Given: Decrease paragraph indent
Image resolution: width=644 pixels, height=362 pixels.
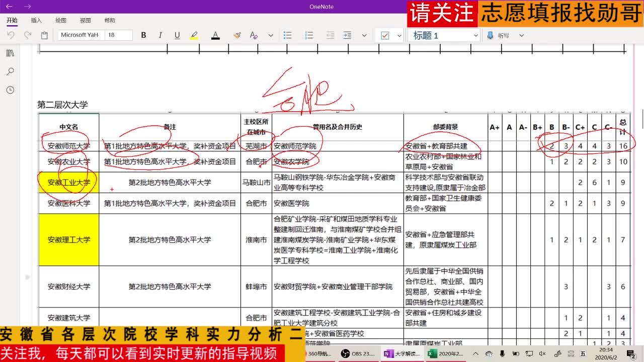Looking at the screenshot, I should coord(331,35).
